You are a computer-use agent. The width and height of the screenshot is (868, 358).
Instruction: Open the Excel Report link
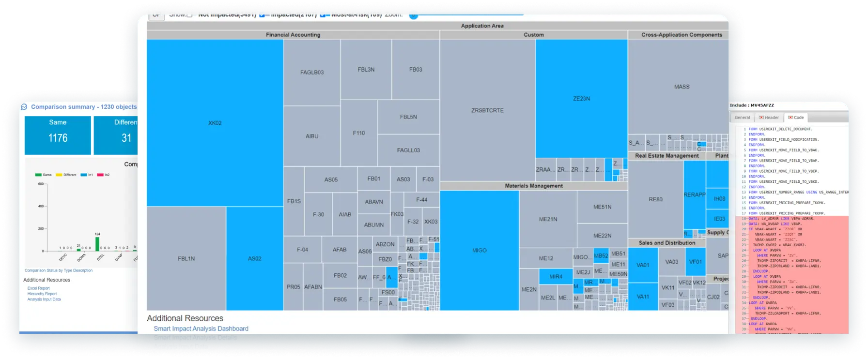pyautogui.click(x=39, y=288)
